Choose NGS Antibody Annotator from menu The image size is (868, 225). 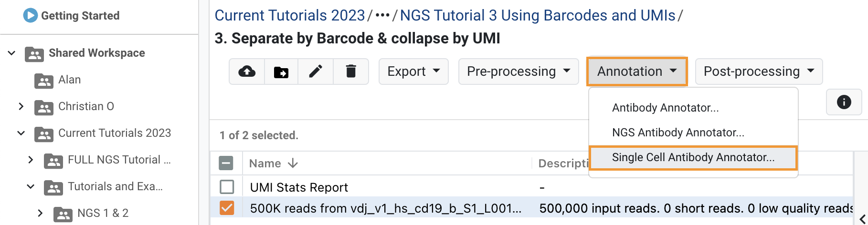tap(678, 133)
